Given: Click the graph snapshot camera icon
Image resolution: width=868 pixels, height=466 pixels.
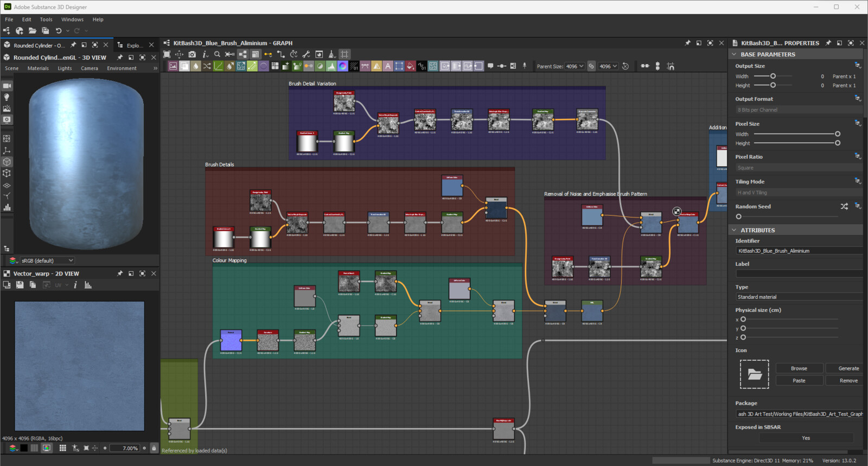Looking at the screenshot, I should [192, 54].
